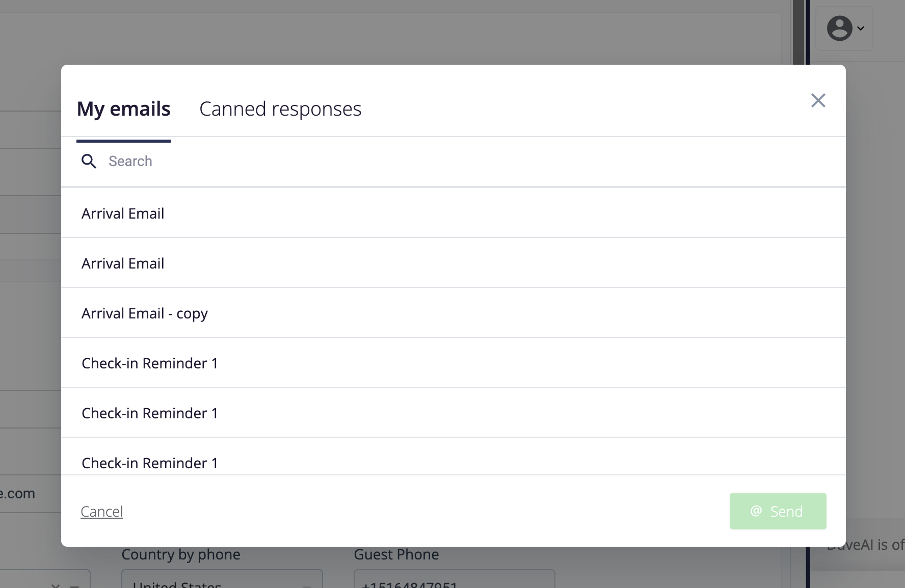Image resolution: width=905 pixels, height=588 pixels.
Task: Select the first Arrival Email template
Action: [x=454, y=213]
